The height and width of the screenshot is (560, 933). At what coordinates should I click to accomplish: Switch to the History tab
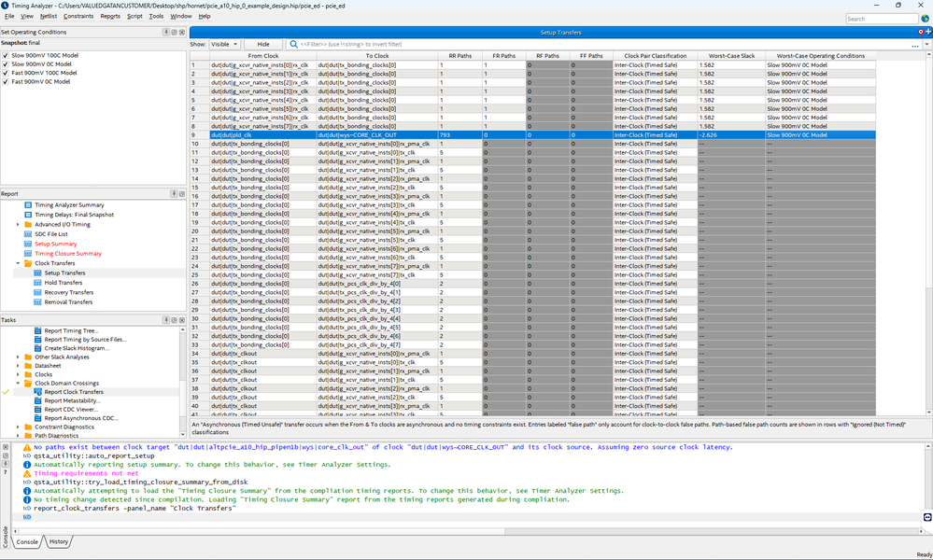(x=59, y=541)
